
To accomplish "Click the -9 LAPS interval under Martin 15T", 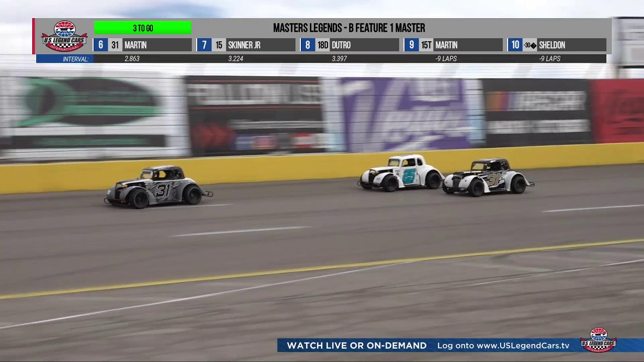I will (x=446, y=59).
